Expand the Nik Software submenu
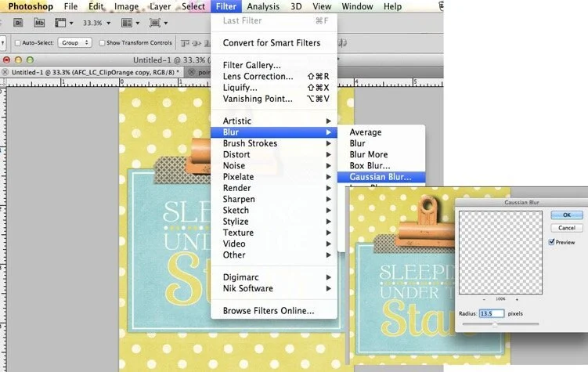The width and height of the screenshot is (588, 372). 274,288
